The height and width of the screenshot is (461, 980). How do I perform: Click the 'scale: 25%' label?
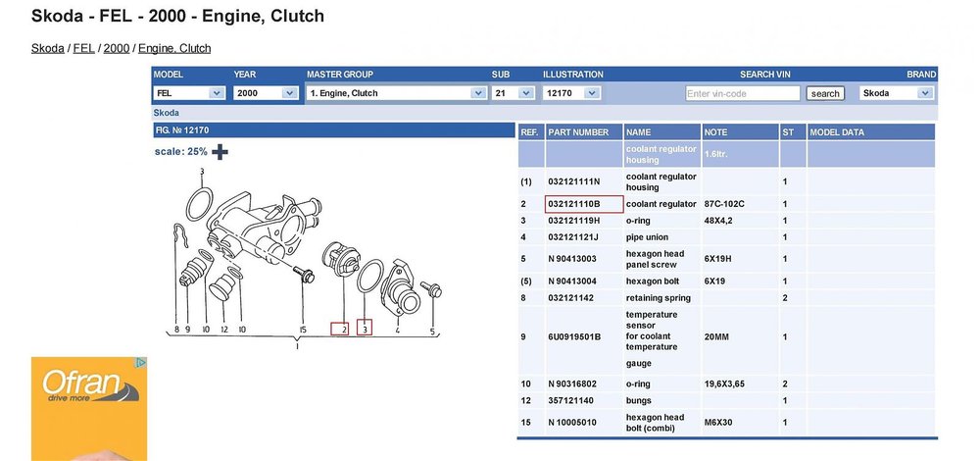click(181, 151)
